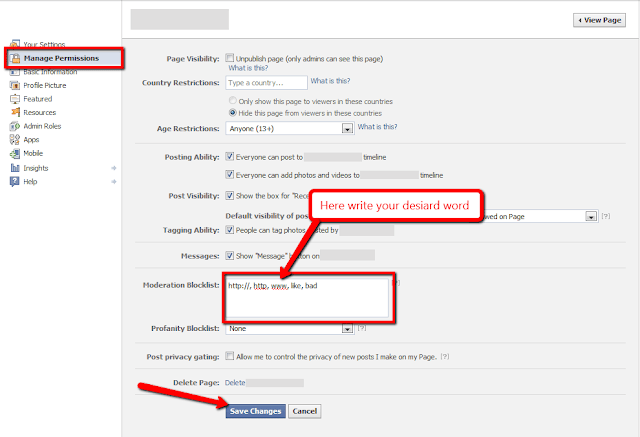Image resolution: width=640 pixels, height=437 pixels.
Task: Click Save Changes button
Action: (x=256, y=411)
